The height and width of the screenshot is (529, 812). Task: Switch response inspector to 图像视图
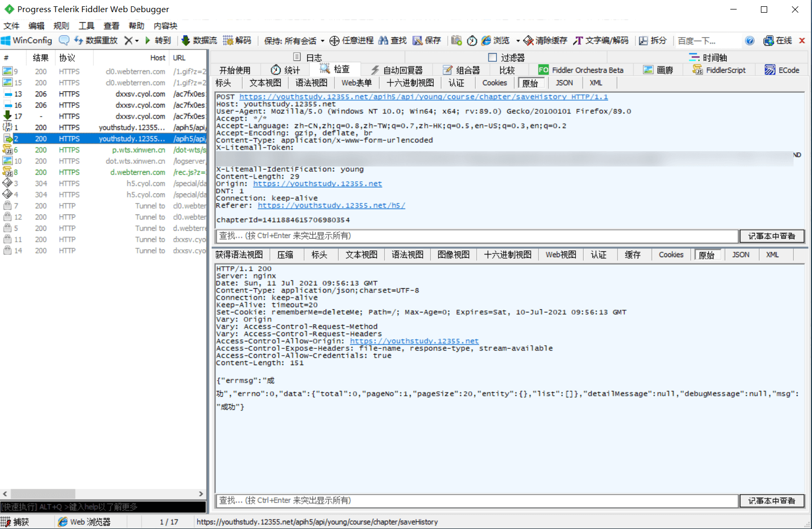click(453, 254)
